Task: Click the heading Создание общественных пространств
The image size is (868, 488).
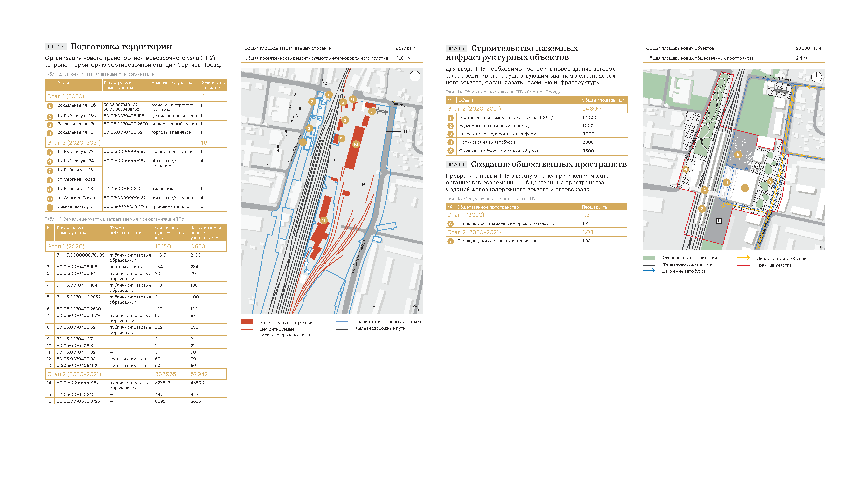Action: point(549,164)
